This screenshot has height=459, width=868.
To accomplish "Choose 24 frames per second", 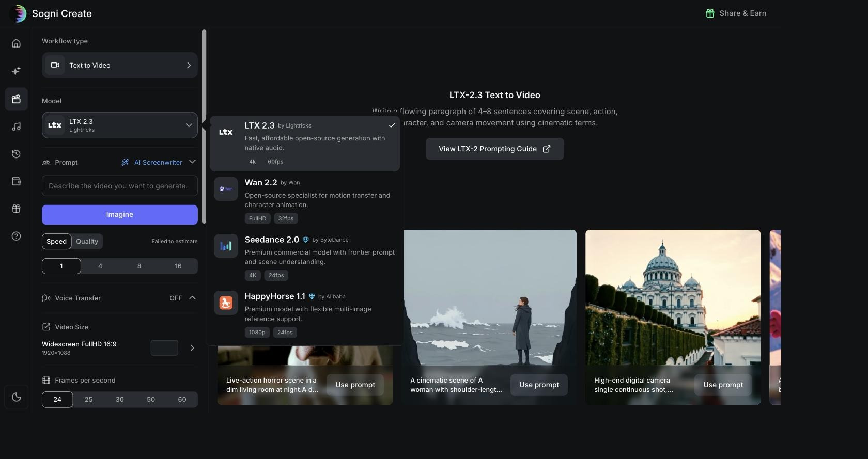I will coord(57,399).
